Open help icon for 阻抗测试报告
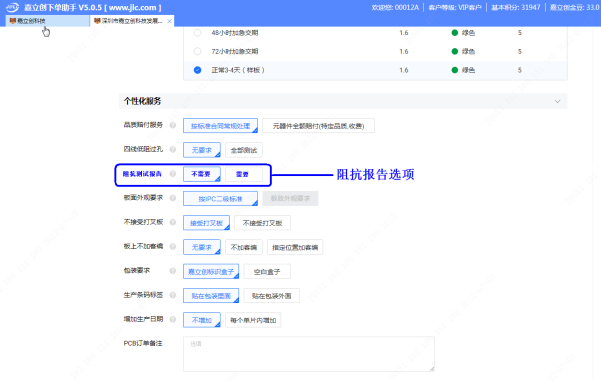601x382 pixels. pyautogui.click(x=173, y=174)
